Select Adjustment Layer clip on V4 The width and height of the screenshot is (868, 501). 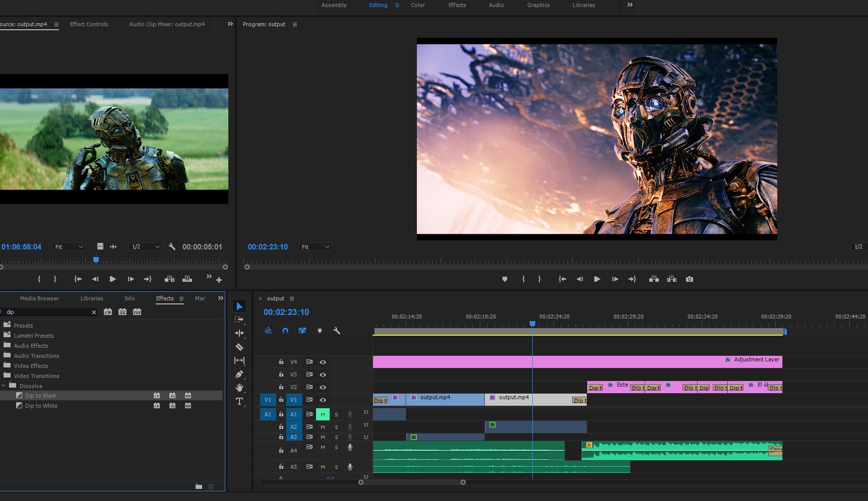coord(578,362)
